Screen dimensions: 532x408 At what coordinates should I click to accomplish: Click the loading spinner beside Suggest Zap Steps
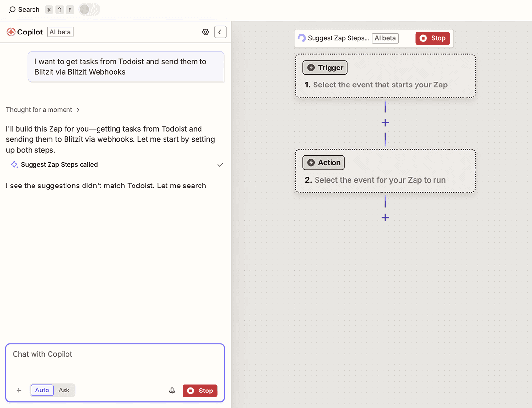[301, 38]
